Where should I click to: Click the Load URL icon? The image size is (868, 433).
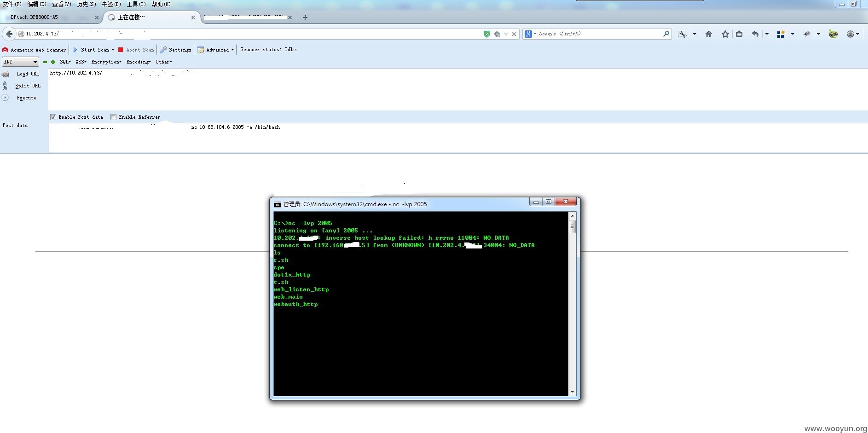point(6,74)
